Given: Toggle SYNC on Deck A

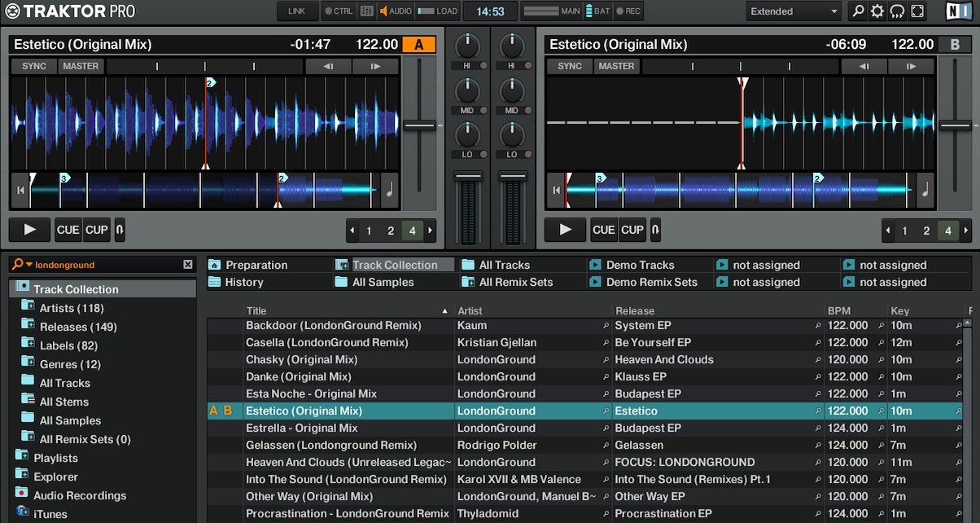Looking at the screenshot, I should [34, 66].
